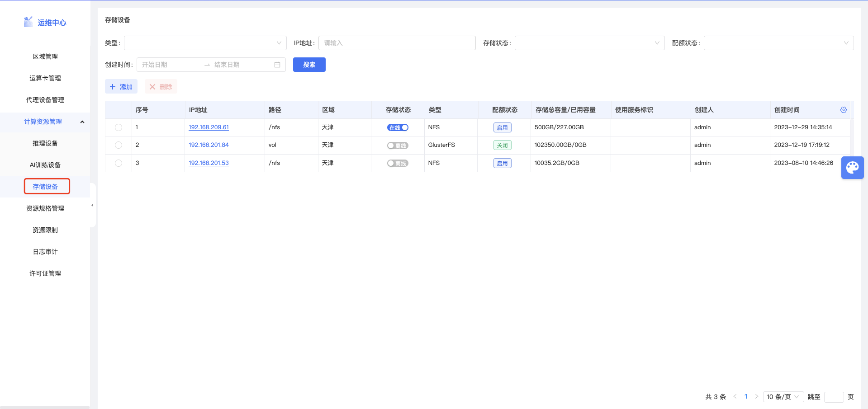Go to the next page arrow
The height and width of the screenshot is (409, 868).
pos(757,396)
